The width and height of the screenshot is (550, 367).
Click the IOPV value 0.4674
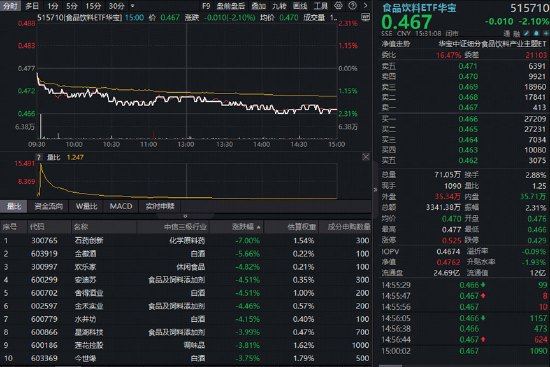click(x=448, y=252)
